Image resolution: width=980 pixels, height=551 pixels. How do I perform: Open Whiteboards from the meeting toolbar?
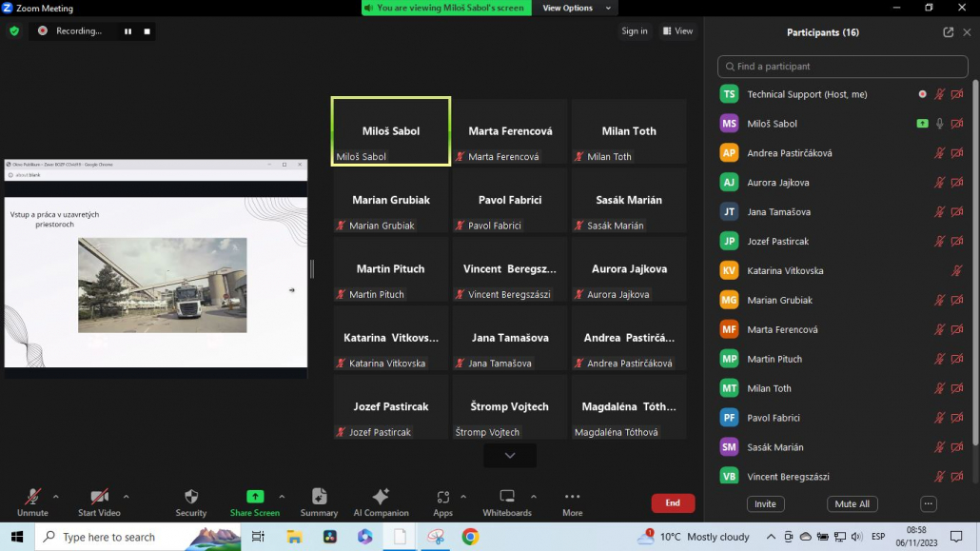point(507,497)
